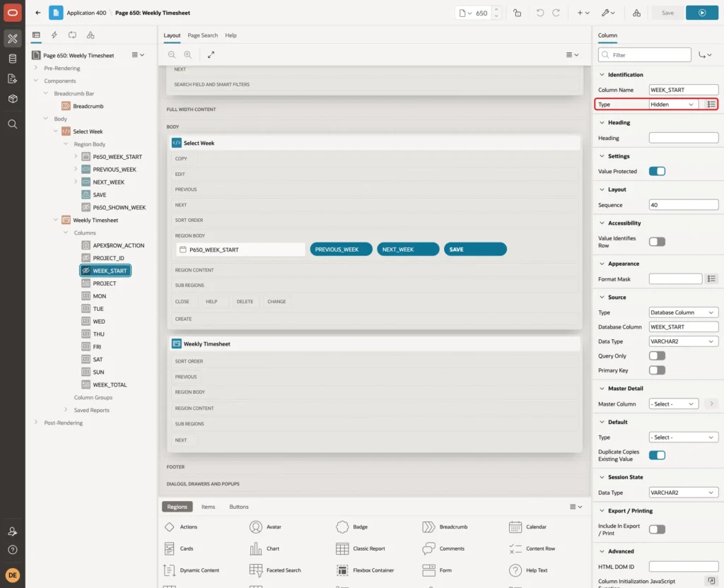
Task: Zoom in the layout view
Action: click(x=187, y=54)
